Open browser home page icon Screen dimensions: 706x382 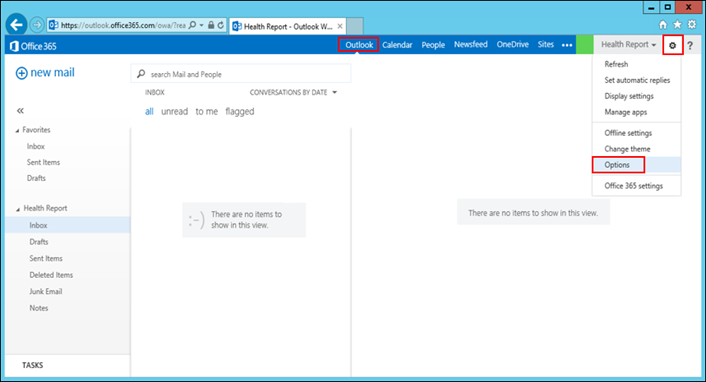pos(663,25)
